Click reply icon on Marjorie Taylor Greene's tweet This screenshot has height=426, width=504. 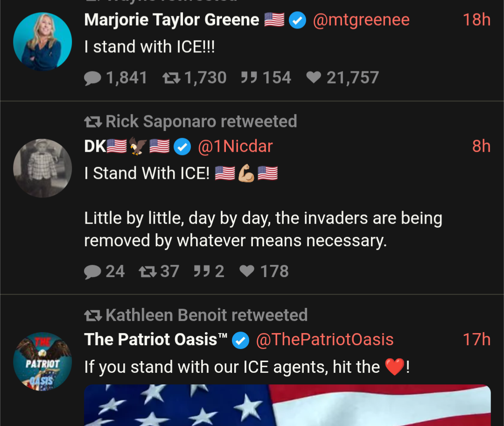tap(92, 78)
